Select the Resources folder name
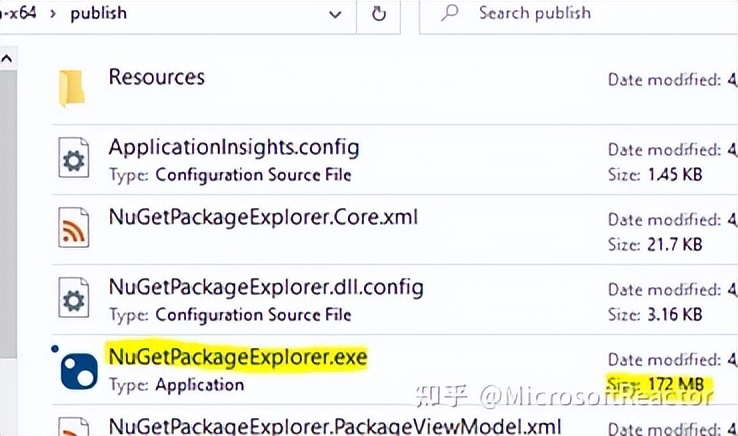738x436 pixels. pos(156,77)
